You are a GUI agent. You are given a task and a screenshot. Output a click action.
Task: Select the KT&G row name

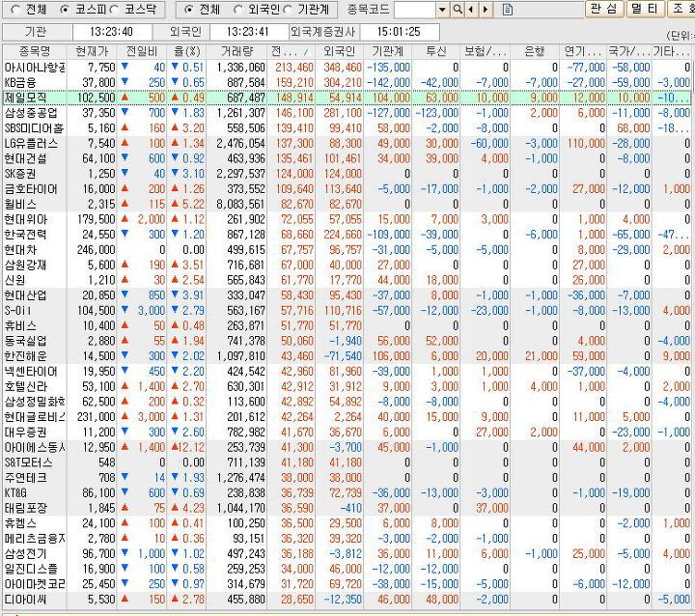[x=15, y=492]
